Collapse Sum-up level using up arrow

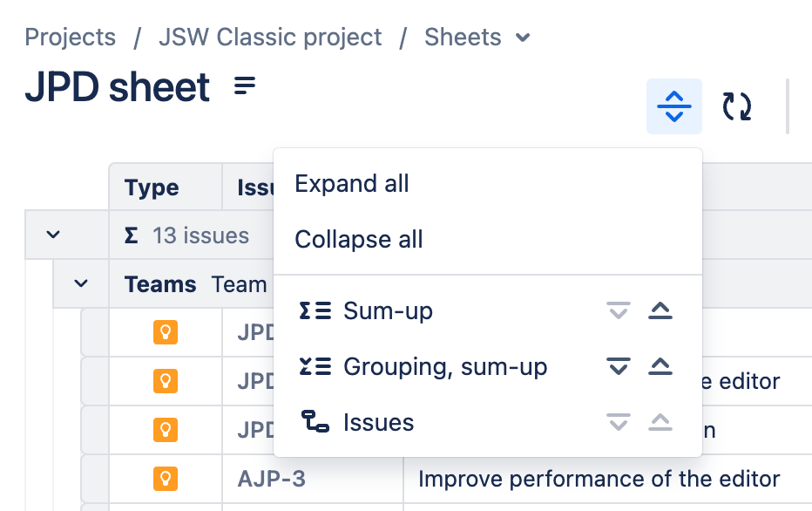coord(660,311)
